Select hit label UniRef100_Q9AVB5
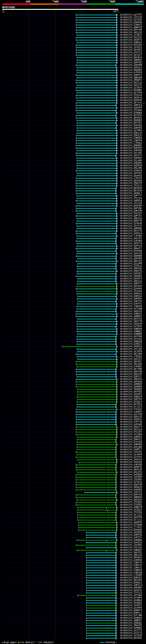This screenshot has height=644, width=146. click(131, 65)
